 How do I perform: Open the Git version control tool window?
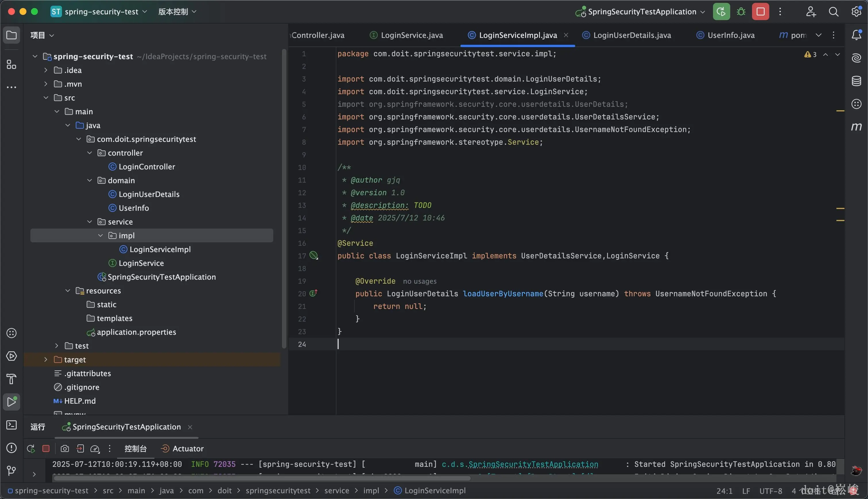click(x=11, y=471)
